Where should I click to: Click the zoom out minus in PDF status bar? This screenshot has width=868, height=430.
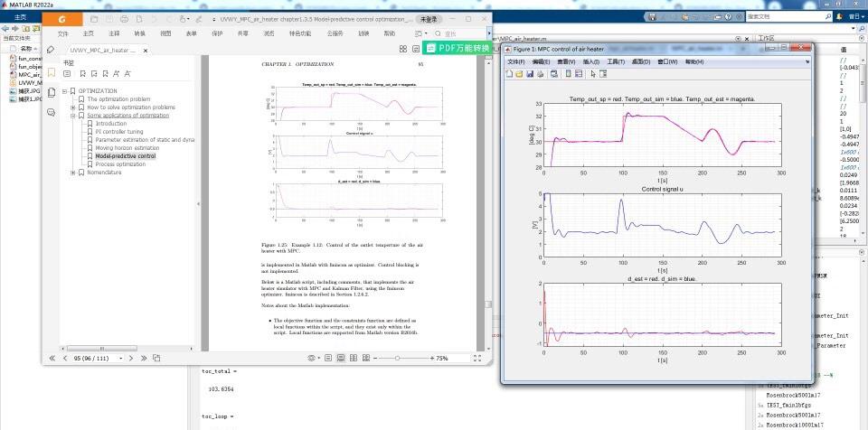376,359
